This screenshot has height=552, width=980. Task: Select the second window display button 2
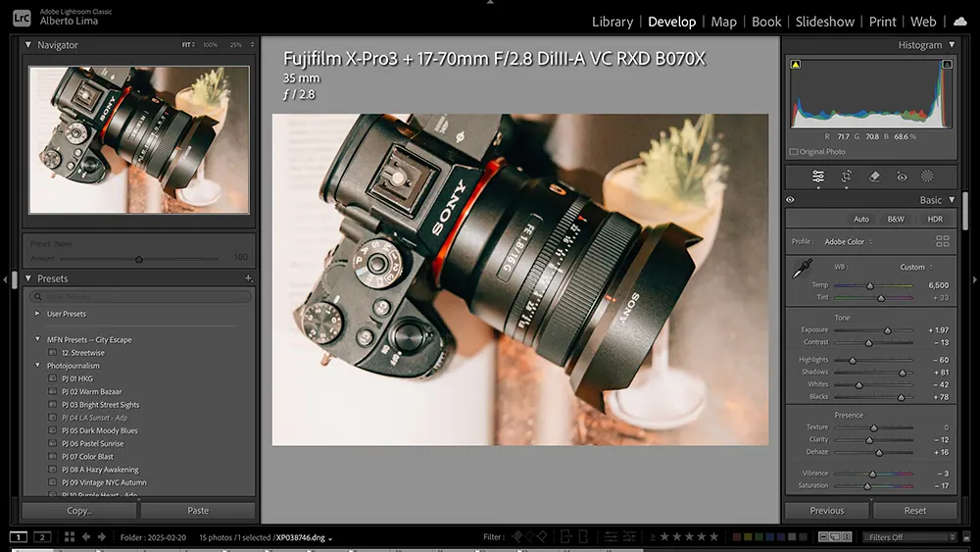point(42,537)
